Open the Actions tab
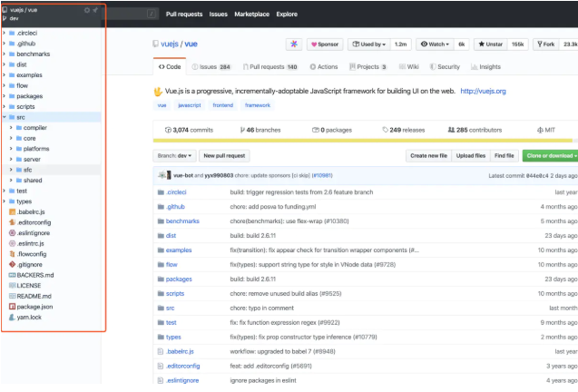This screenshot has height=392, width=578. pyautogui.click(x=324, y=67)
